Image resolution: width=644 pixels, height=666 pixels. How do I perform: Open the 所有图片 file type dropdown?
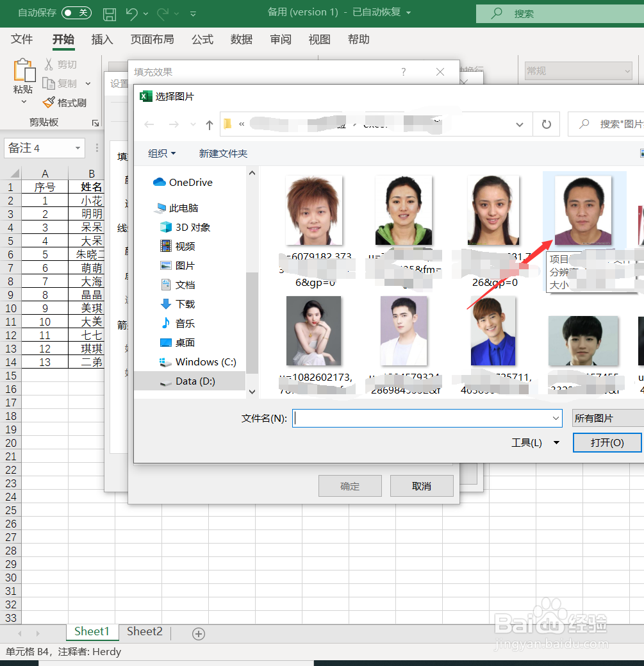click(608, 419)
